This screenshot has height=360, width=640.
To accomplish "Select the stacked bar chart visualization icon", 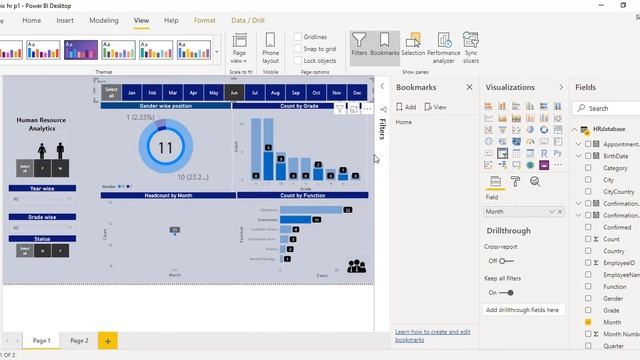I will [488, 106].
